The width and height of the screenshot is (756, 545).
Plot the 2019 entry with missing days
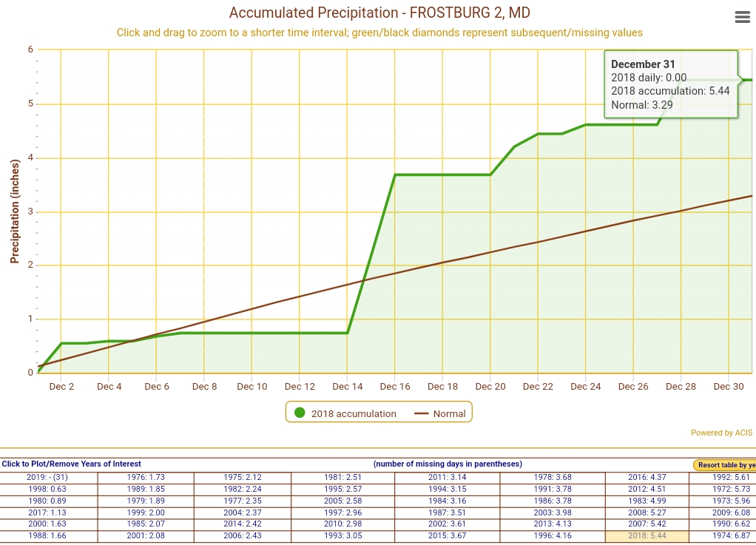(48, 477)
